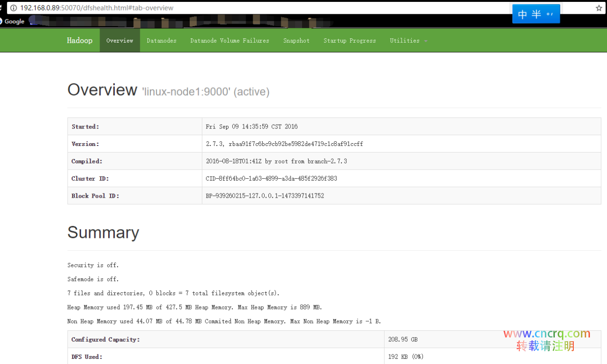This screenshot has width=607, height=364.
Task: Open Datanode Volume Failures tab
Action: pyautogui.click(x=230, y=41)
